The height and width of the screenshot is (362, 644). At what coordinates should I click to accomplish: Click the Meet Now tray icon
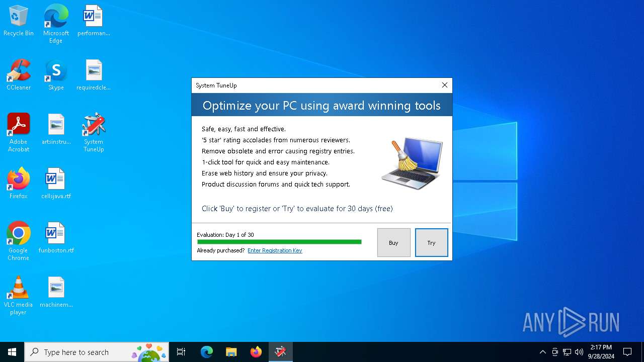pyautogui.click(x=555, y=352)
